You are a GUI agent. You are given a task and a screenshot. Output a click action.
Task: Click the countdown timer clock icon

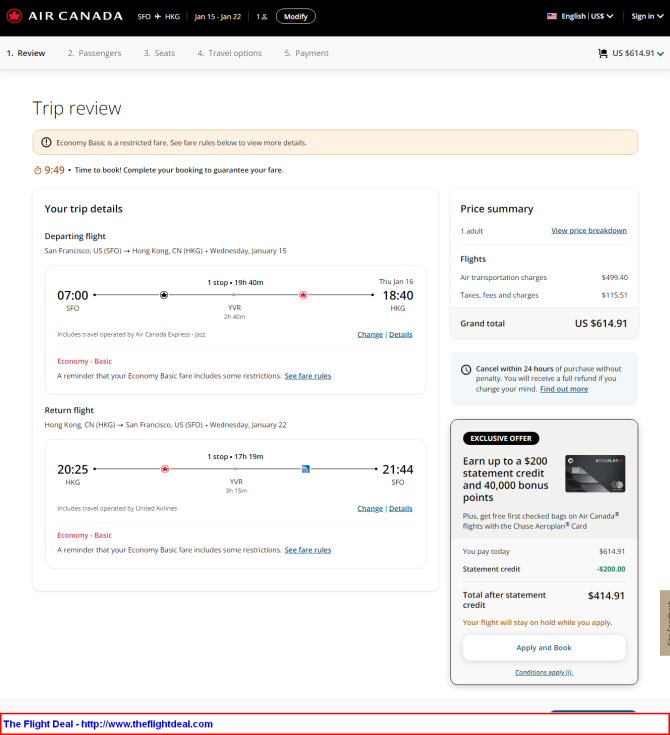[x=38, y=170]
